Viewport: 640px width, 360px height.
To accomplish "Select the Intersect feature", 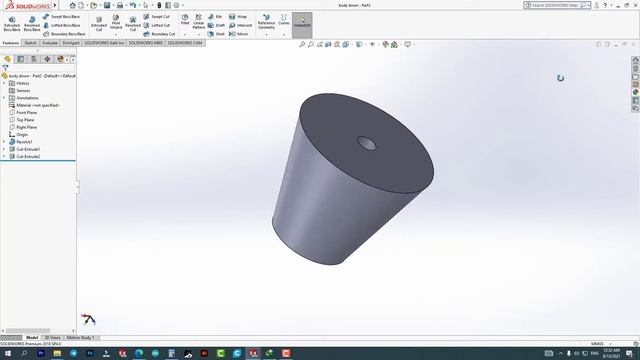I will pos(240,25).
